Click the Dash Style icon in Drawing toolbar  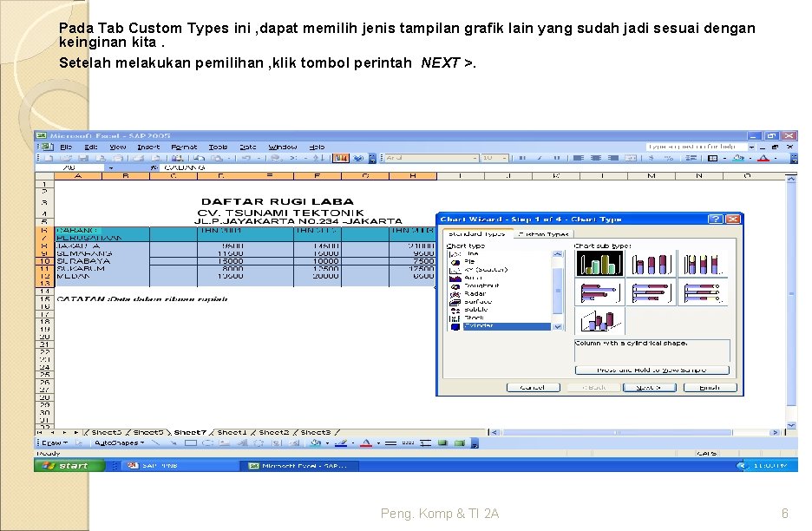pos(408,442)
